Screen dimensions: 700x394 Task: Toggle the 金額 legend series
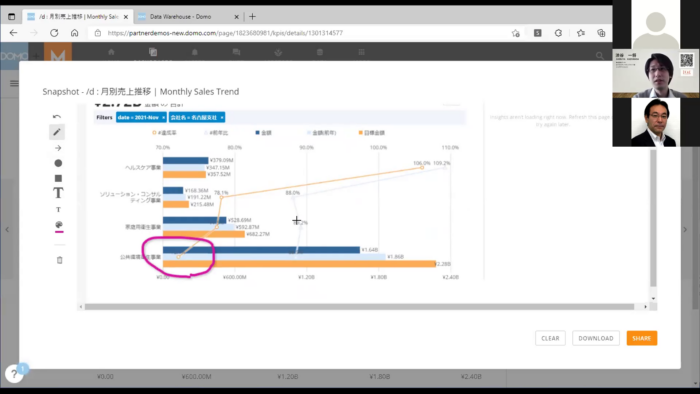click(x=263, y=133)
